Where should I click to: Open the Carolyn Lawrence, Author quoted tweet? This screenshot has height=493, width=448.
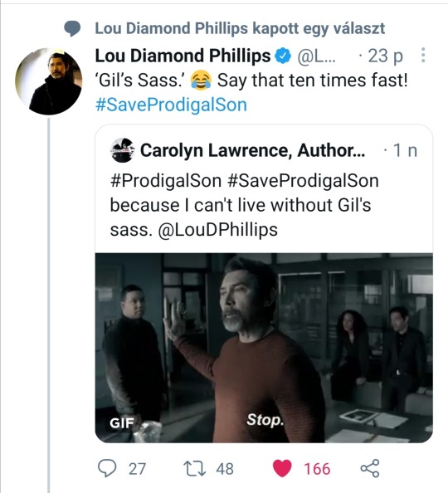(x=264, y=284)
